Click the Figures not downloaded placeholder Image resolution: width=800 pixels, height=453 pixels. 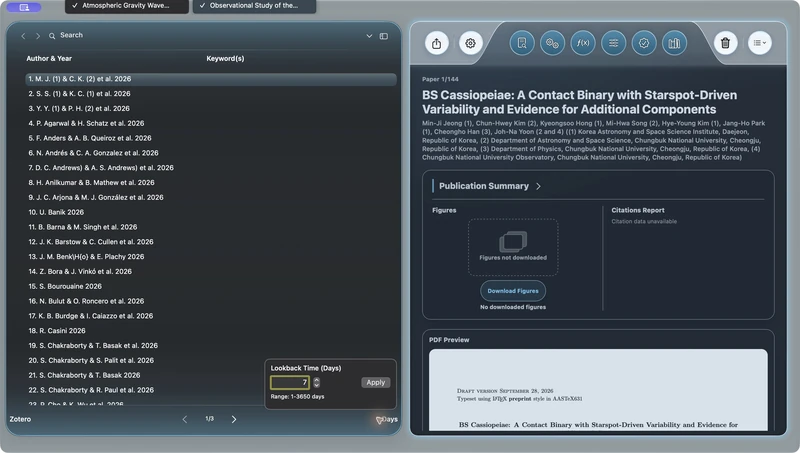(x=513, y=247)
